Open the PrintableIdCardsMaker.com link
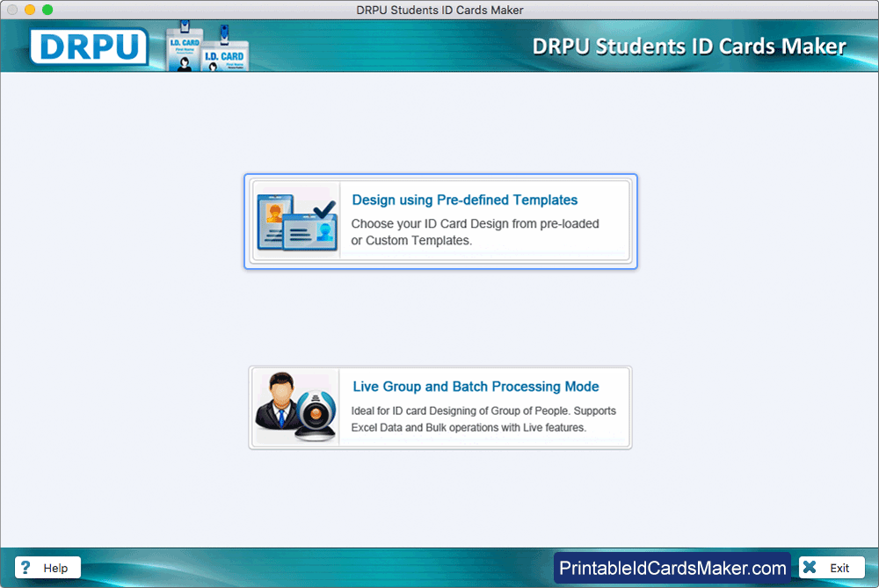The height and width of the screenshot is (588, 879). point(672,568)
